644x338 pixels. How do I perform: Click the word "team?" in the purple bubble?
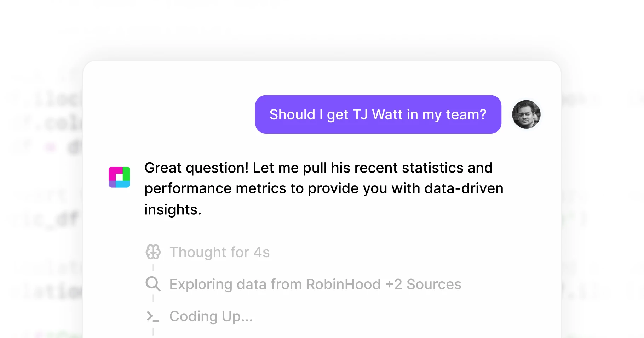[x=466, y=115]
